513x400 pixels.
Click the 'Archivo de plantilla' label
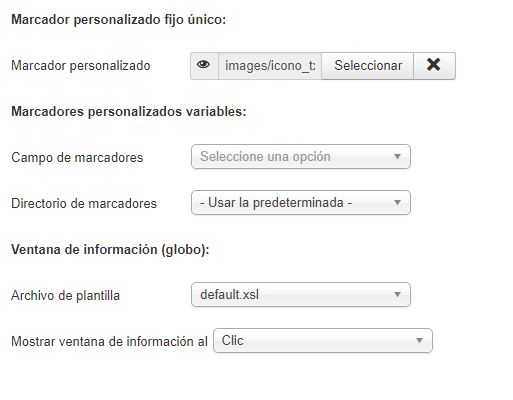click(x=65, y=296)
